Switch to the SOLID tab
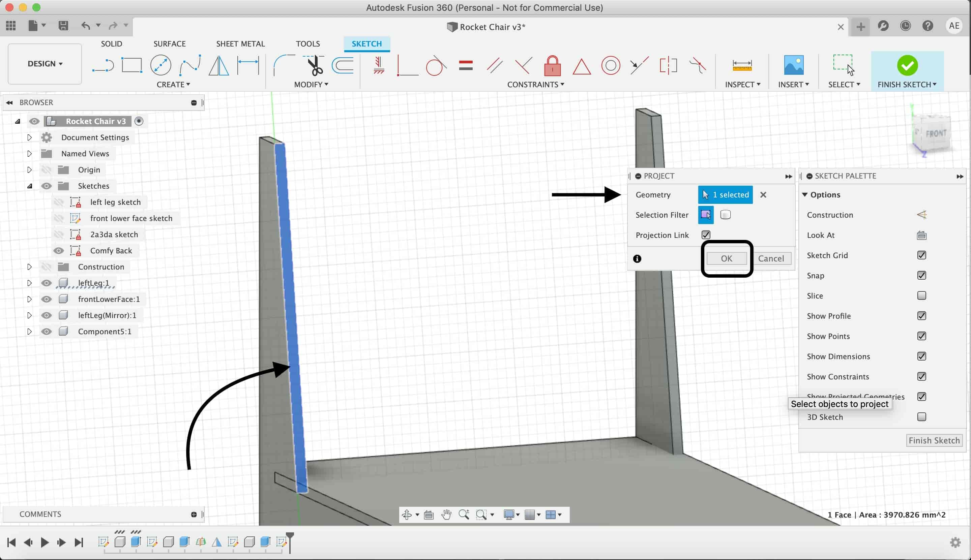The width and height of the screenshot is (971, 560). click(x=112, y=44)
